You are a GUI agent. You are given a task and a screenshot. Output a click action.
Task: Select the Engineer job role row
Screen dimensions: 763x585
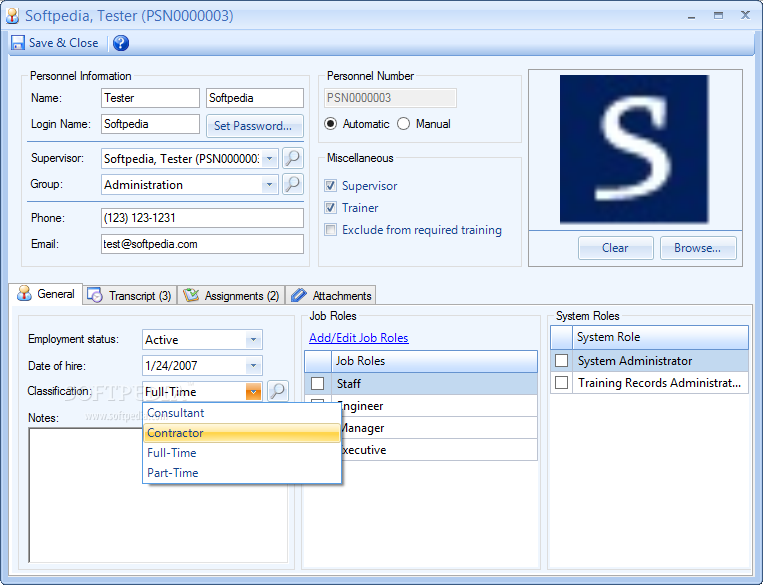(x=421, y=406)
